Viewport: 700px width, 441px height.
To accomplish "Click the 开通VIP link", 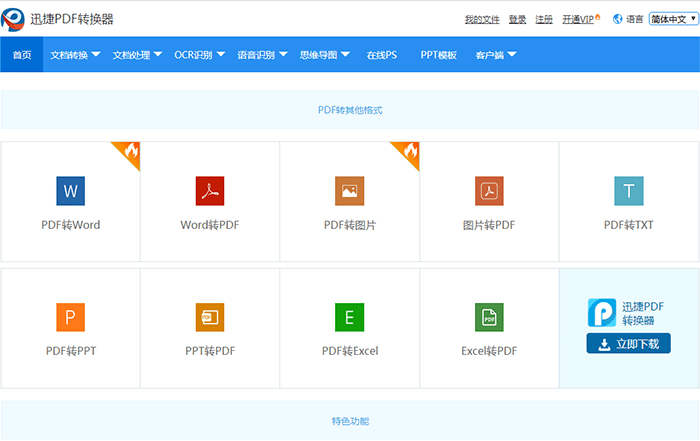I will click(578, 19).
